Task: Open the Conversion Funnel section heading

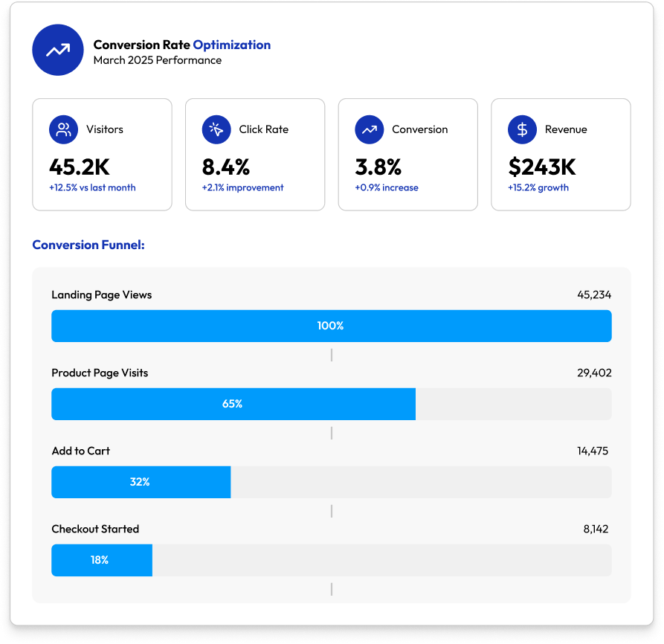Action: 90,245
